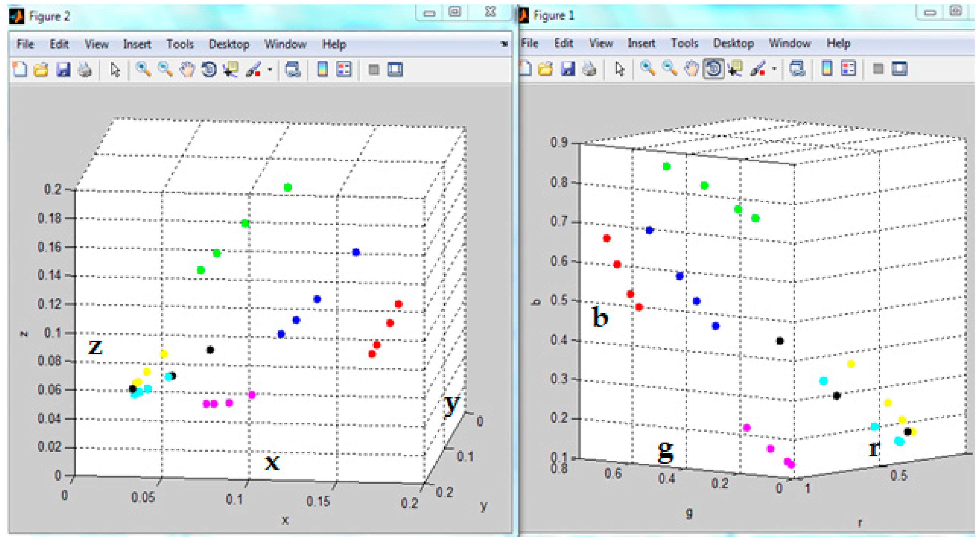The image size is (980, 543).
Task: Show Plot Tools and dock Figure 1
Action: [x=900, y=69]
